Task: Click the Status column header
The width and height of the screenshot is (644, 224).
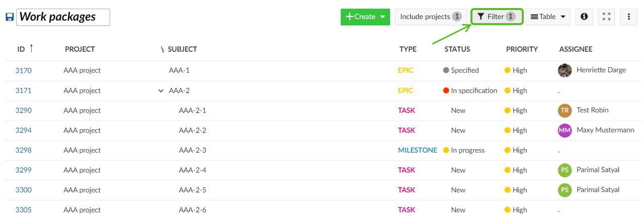Action: point(457,49)
